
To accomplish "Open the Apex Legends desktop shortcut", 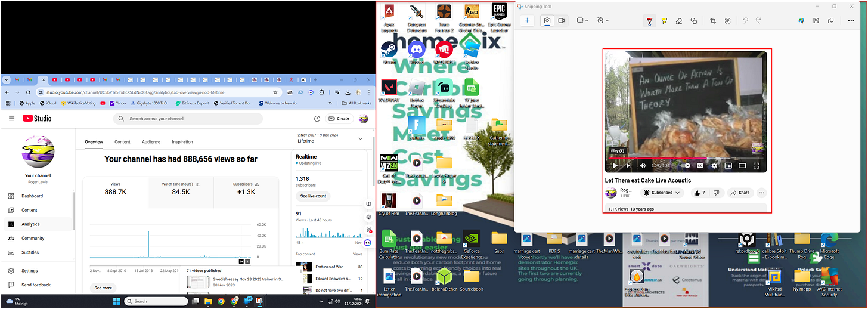I will pyautogui.click(x=389, y=17).
